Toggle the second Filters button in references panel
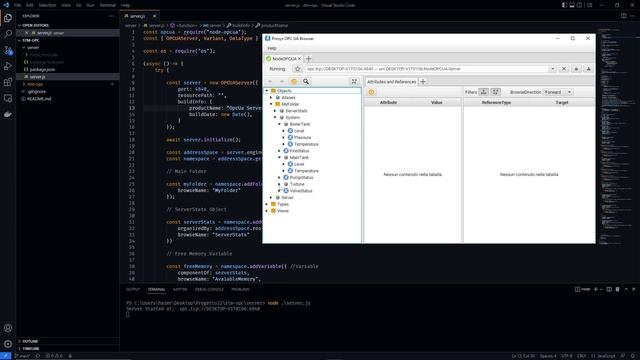This screenshot has height=360, width=640. 495,92
